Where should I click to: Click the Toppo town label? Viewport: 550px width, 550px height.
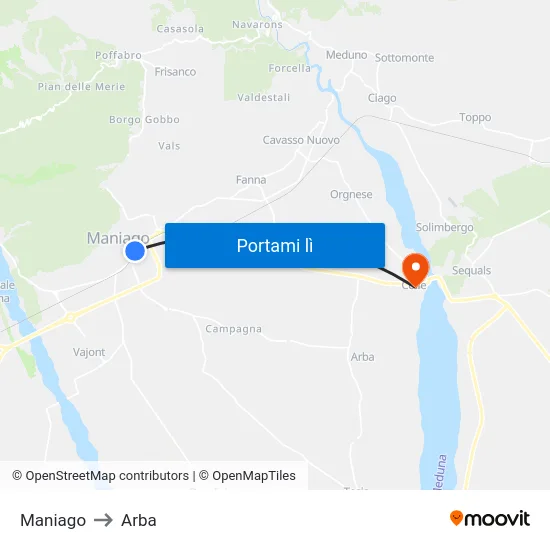tap(475, 118)
